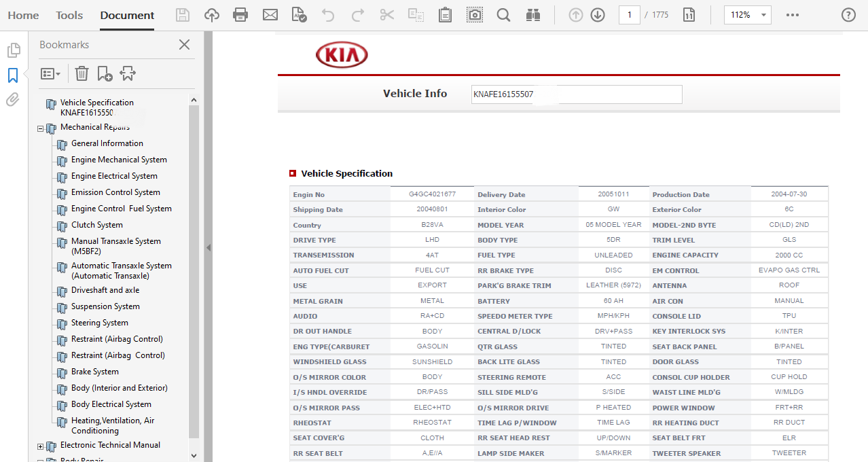Click the upload to cloud icon

(212, 15)
